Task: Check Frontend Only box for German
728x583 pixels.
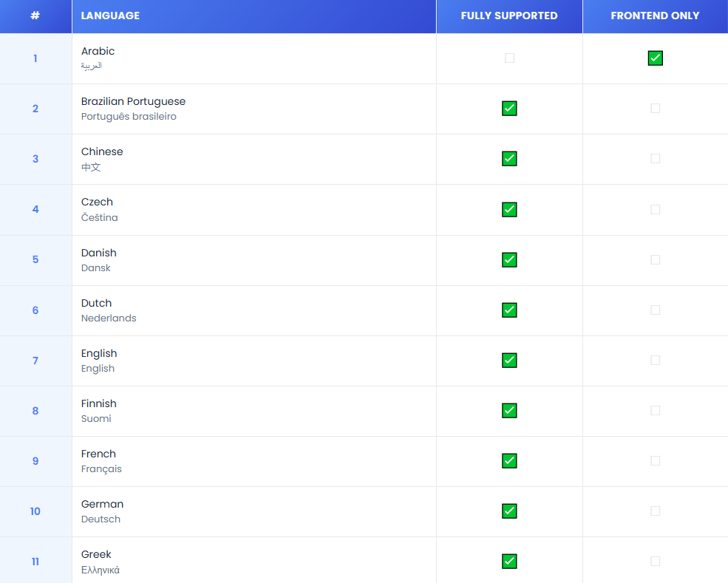Action: click(655, 511)
